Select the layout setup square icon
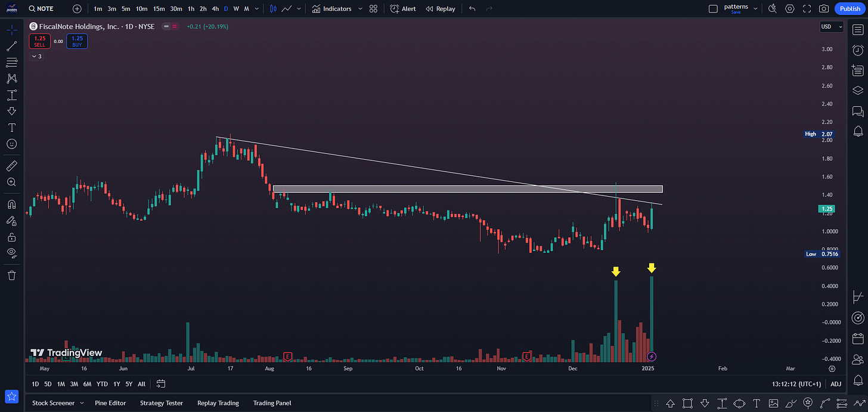Viewport: 868px width, 412px height. (x=713, y=9)
